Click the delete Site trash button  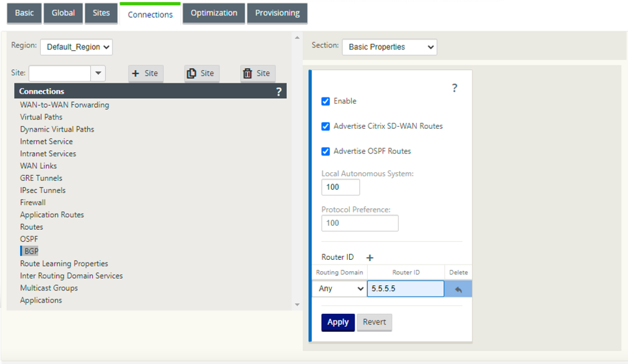pos(258,73)
